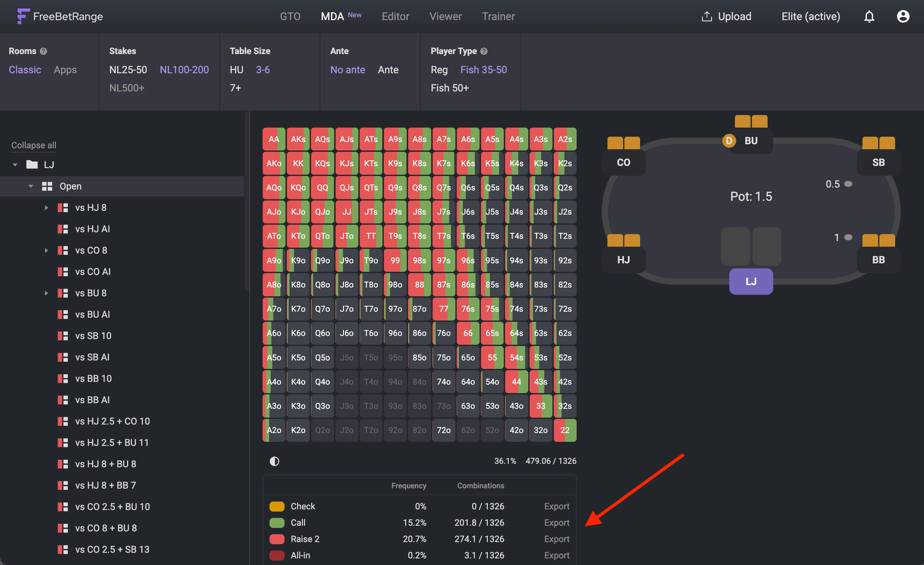This screenshot has height=565, width=924.
Task: Choose the Ante option
Action: pyautogui.click(x=388, y=70)
